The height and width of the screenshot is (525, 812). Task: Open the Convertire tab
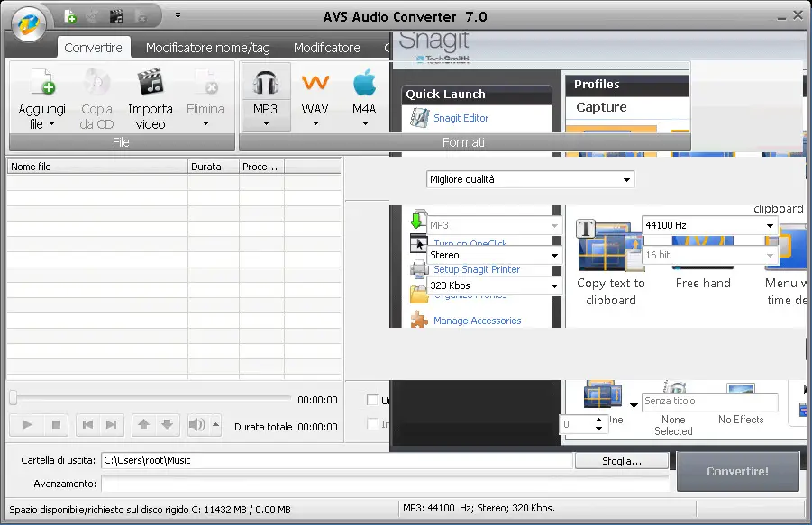point(94,47)
